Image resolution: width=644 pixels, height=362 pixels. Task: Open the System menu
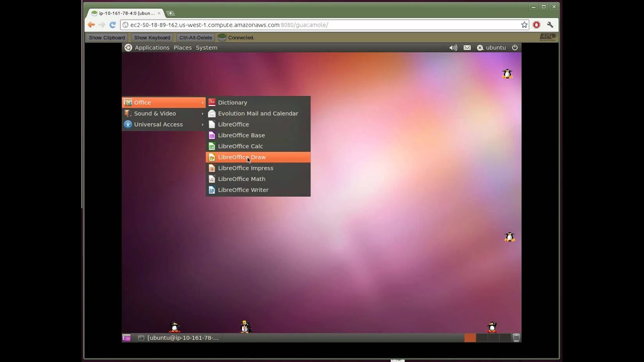pos(206,47)
